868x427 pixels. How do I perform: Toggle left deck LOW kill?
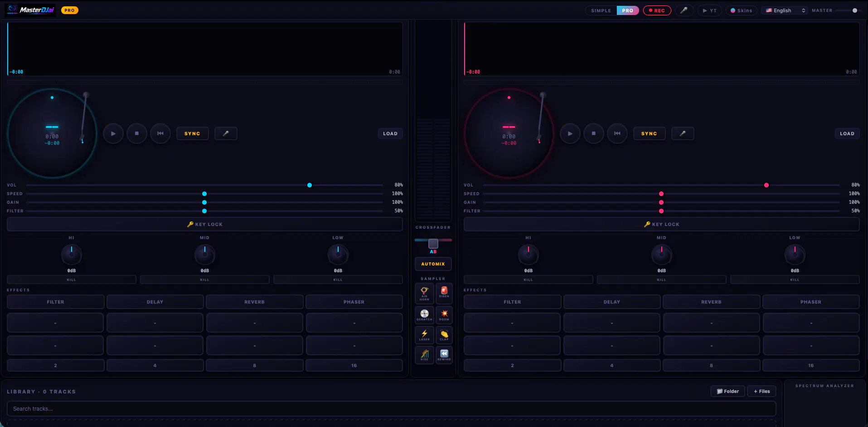tap(338, 280)
